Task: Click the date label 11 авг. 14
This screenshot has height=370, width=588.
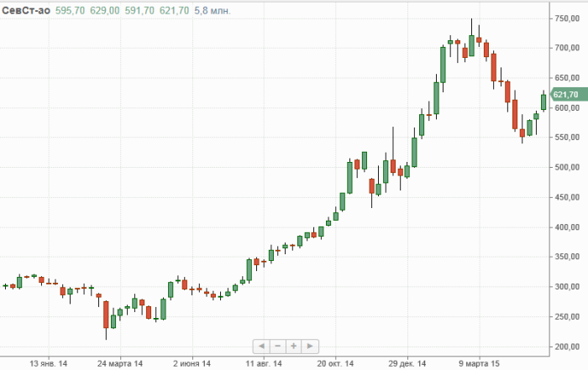Action: [x=264, y=363]
